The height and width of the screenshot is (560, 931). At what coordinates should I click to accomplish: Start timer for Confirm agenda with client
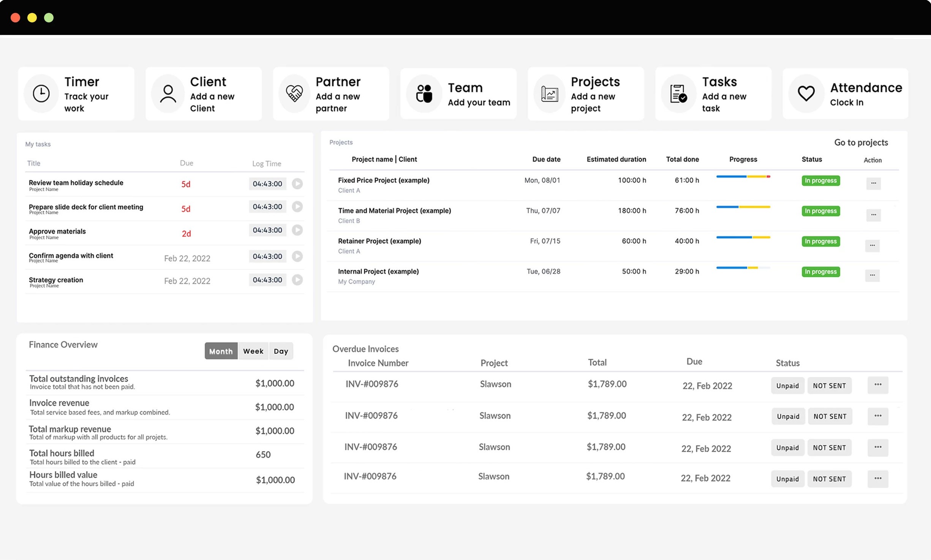297,256
